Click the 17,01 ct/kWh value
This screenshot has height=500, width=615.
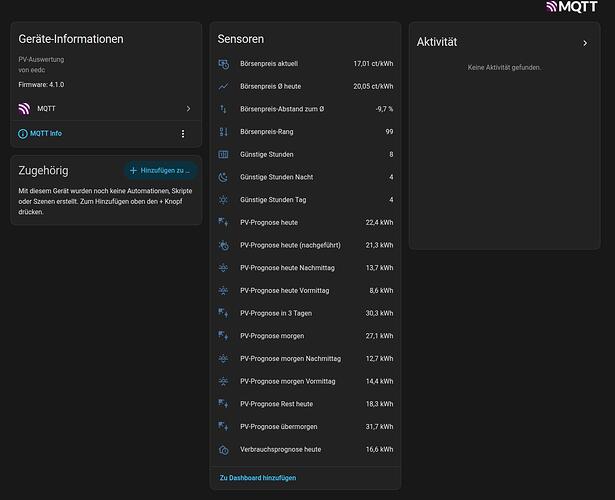click(373, 64)
